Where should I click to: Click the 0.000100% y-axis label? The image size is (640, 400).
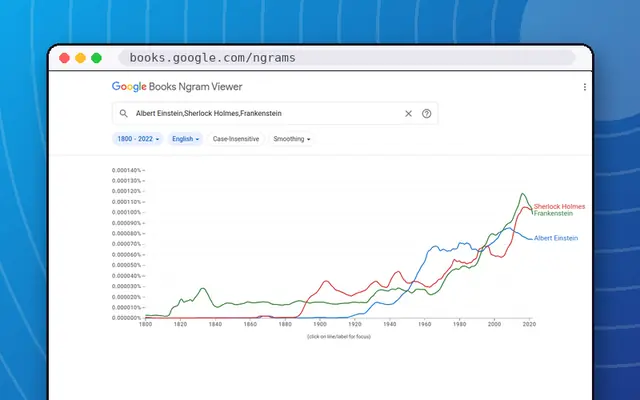[x=127, y=212]
